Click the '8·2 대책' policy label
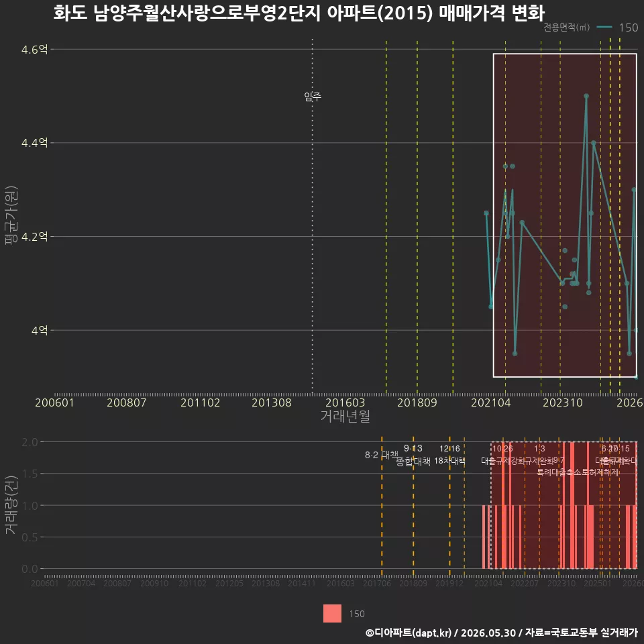Viewport: 644px width, 644px height. [382, 455]
